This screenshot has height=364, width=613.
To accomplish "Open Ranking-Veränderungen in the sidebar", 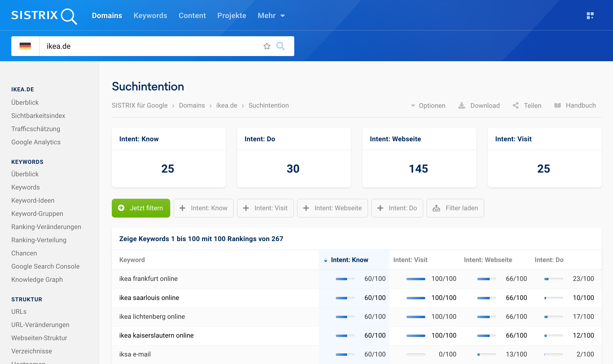I will 46,227.
